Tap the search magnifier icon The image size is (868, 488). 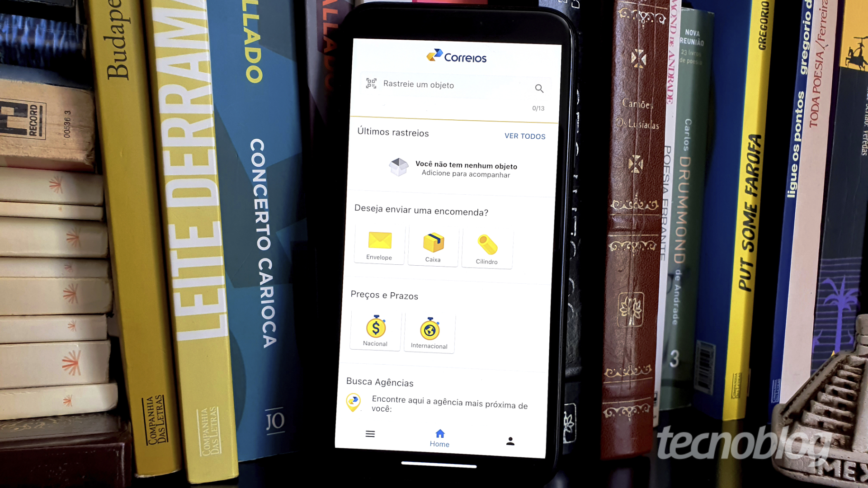click(538, 88)
